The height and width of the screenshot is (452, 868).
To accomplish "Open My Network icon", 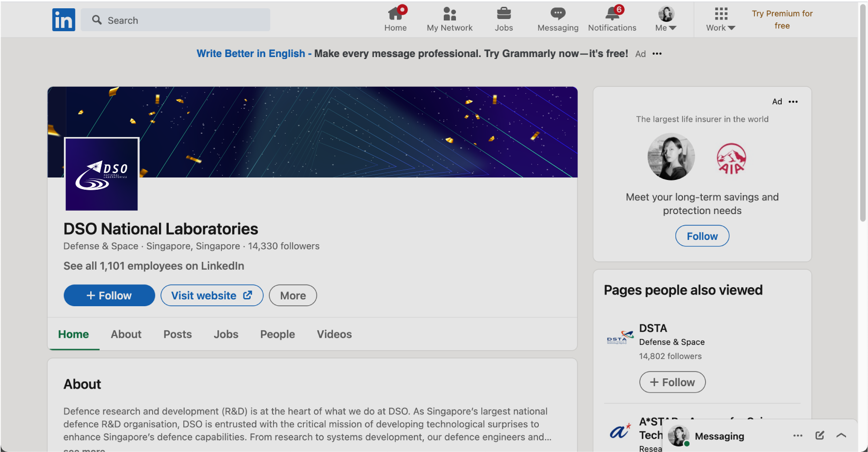I will click(450, 14).
